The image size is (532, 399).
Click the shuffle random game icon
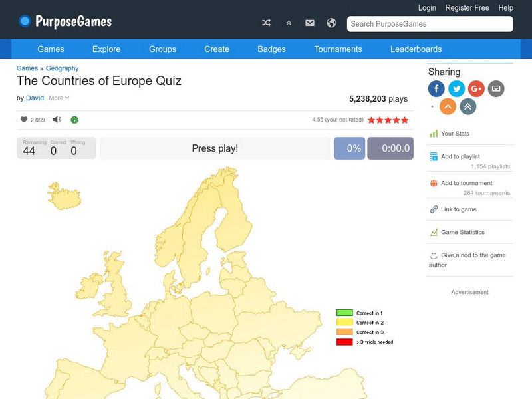point(266,23)
